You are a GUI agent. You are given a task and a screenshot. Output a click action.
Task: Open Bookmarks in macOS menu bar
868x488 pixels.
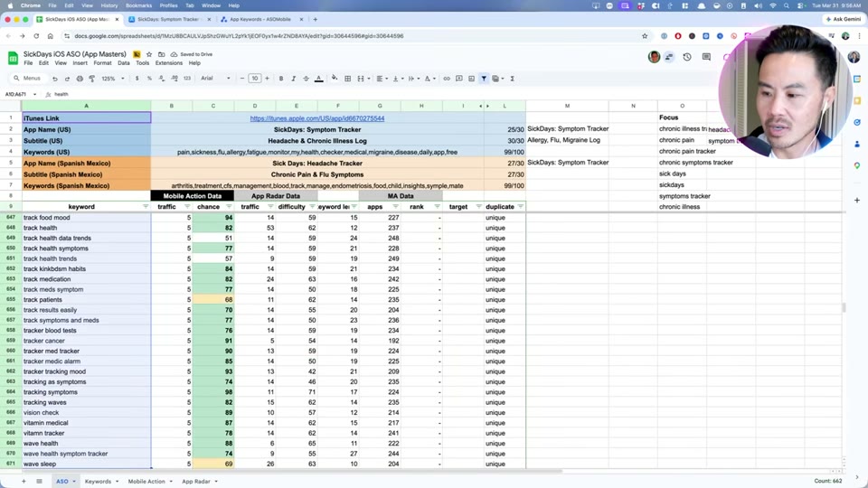(x=138, y=5)
